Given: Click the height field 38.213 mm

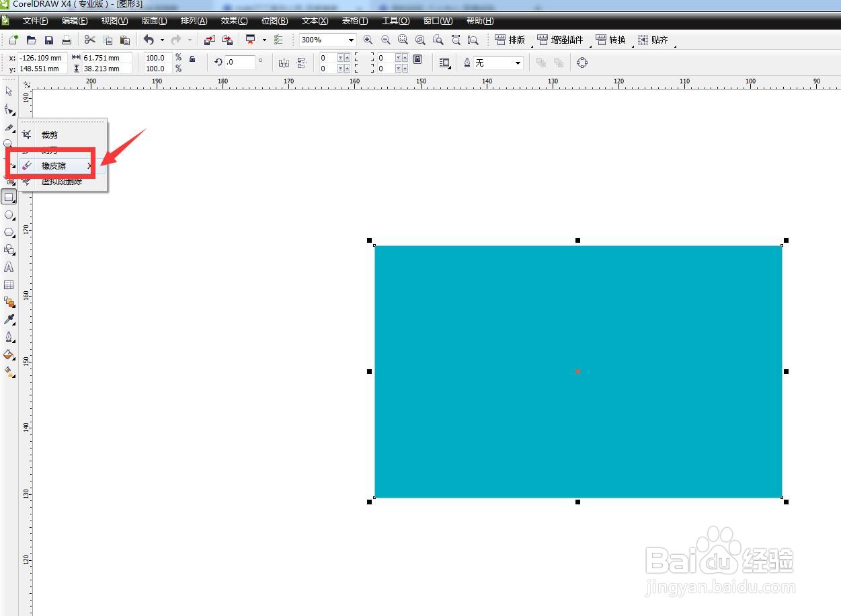Looking at the screenshot, I should tap(106, 69).
